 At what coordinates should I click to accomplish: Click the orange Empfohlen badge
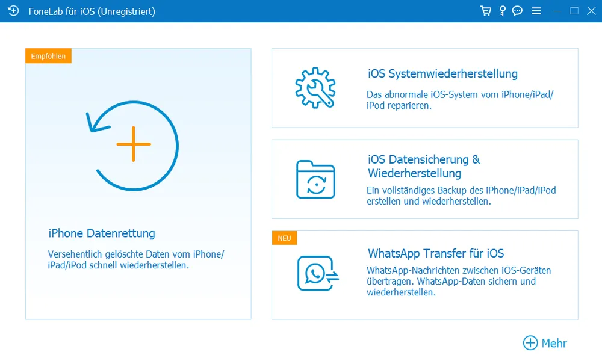(x=48, y=56)
